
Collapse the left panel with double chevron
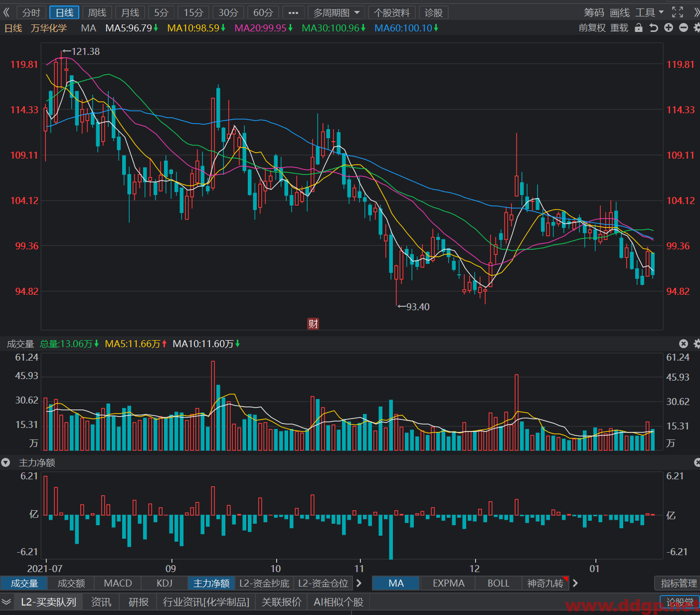click(x=6, y=12)
